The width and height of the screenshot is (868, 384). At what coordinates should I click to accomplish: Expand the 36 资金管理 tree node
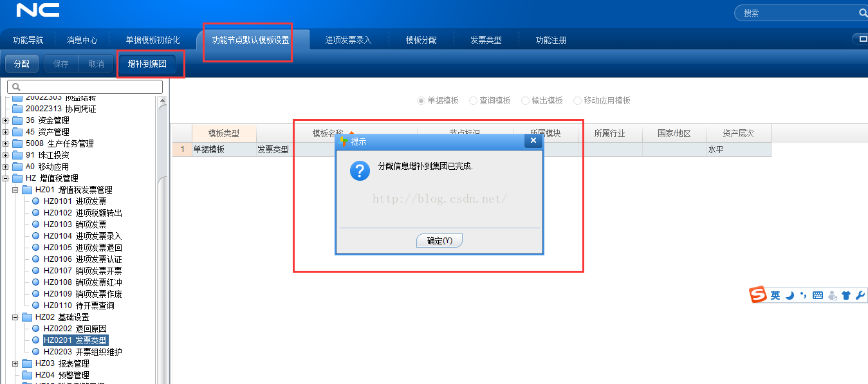6,120
